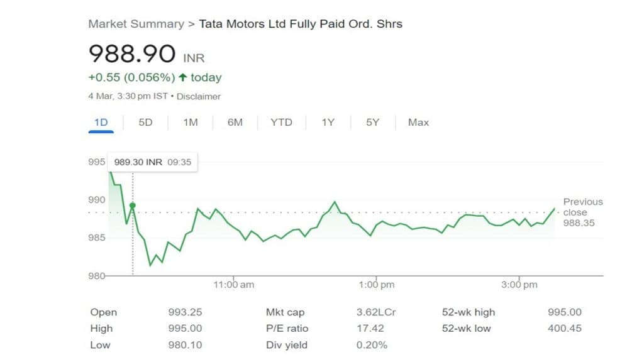Switch to the 5D chart tab
Image resolution: width=644 pixels, height=362 pixels.
(145, 123)
